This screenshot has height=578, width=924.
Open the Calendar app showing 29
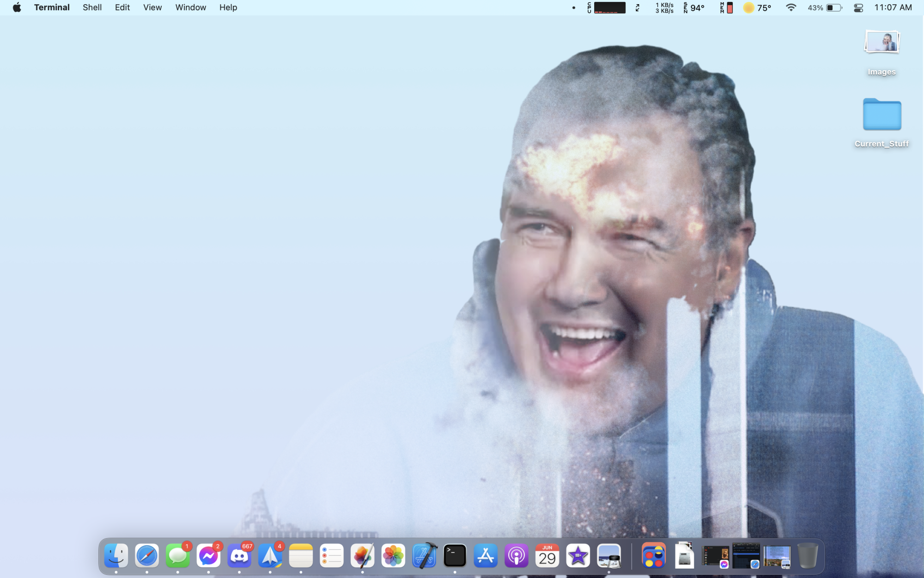547,555
